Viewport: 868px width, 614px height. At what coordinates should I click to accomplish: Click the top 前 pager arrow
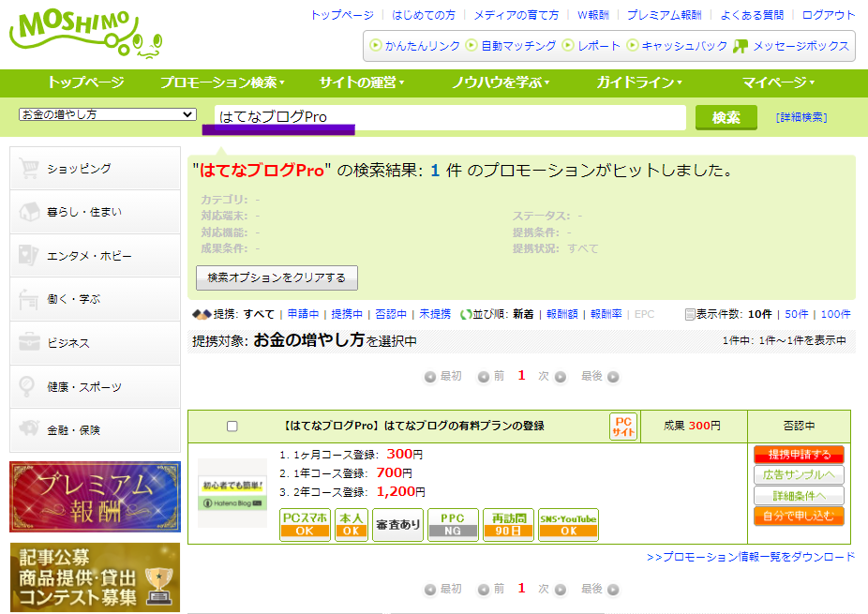pos(484,377)
